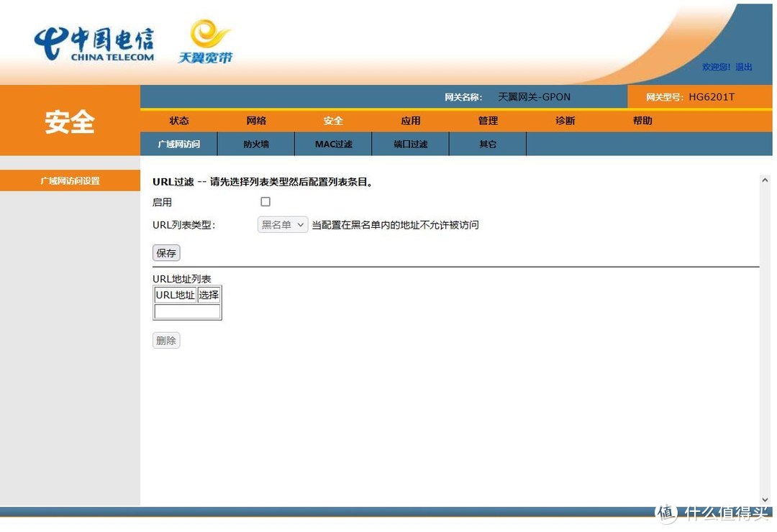Select 广域网访问设置 in the sidebar
The width and height of the screenshot is (777, 532).
[x=70, y=180]
